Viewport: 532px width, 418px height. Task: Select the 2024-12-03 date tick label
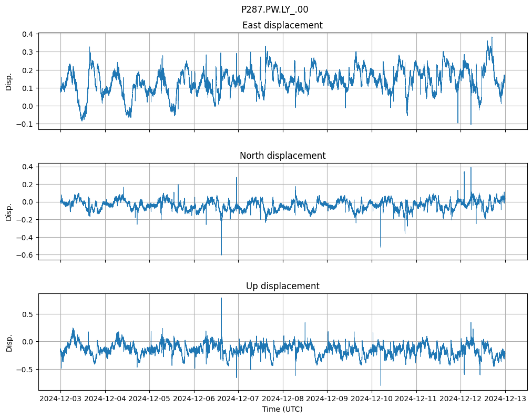60,399
